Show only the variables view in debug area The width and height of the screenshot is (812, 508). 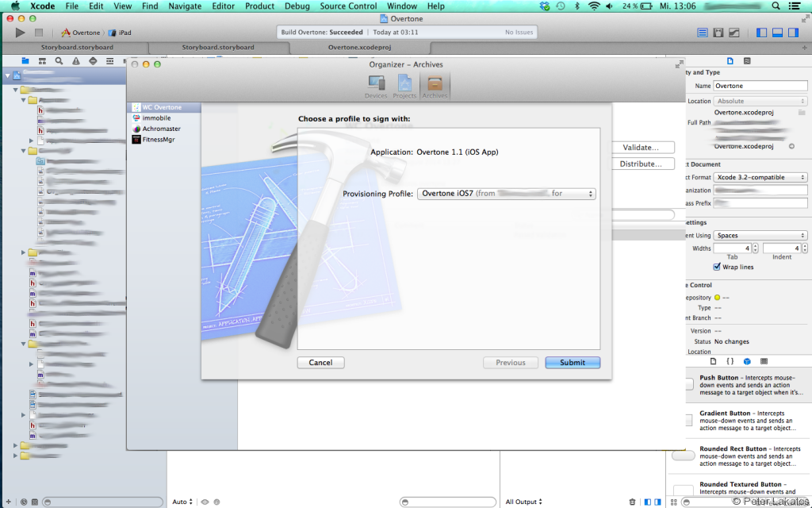point(648,502)
